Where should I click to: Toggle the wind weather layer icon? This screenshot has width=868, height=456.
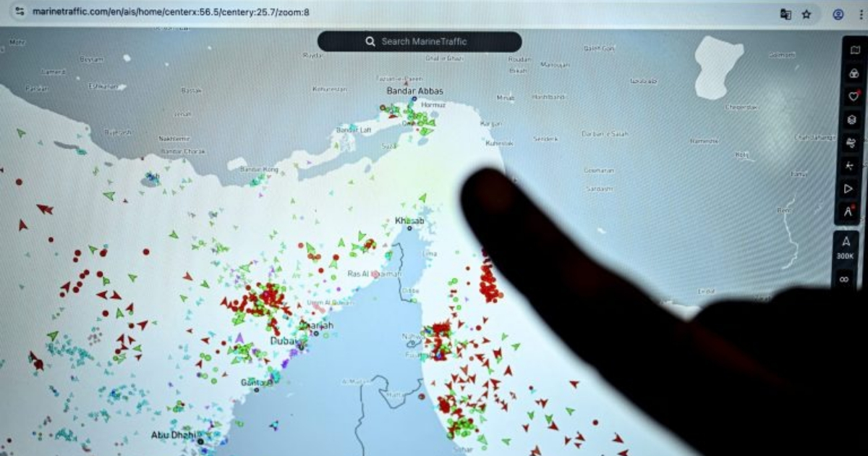click(x=851, y=143)
